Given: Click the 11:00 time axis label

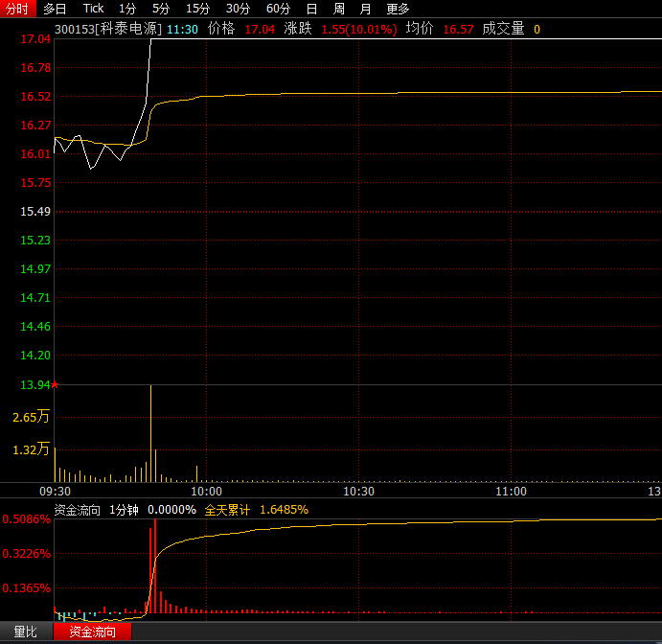Looking at the screenshot, I should pos(511,491).
